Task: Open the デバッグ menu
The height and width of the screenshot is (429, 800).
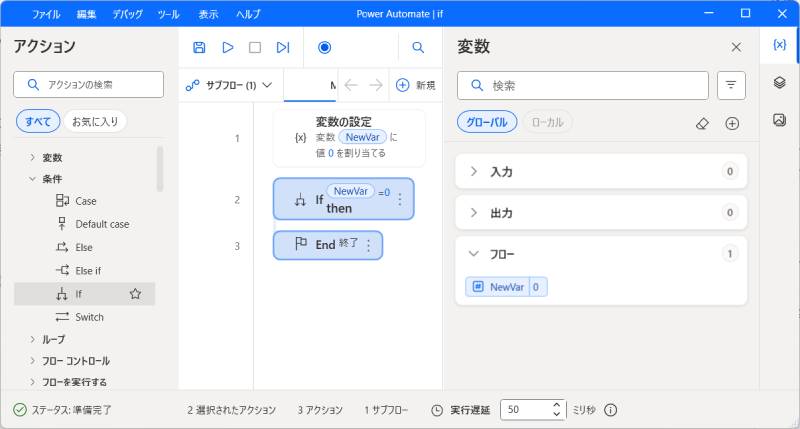Action: click(127, 15)
